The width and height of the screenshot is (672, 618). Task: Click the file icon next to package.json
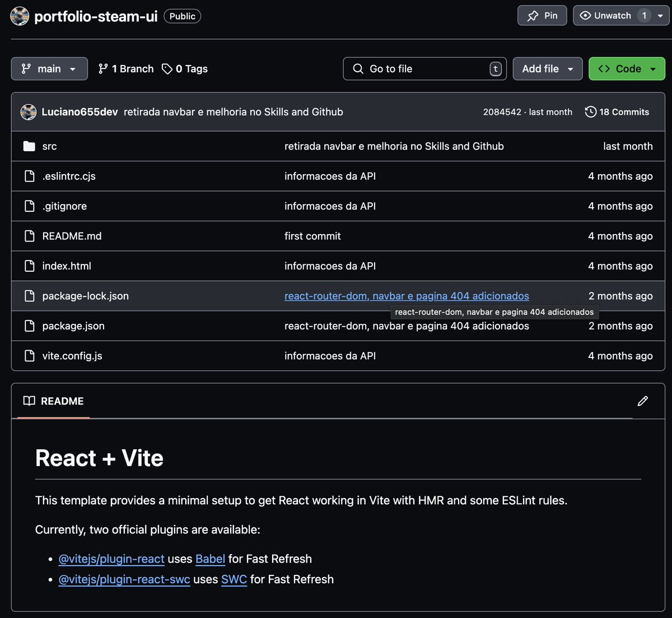tap(29, 326)
